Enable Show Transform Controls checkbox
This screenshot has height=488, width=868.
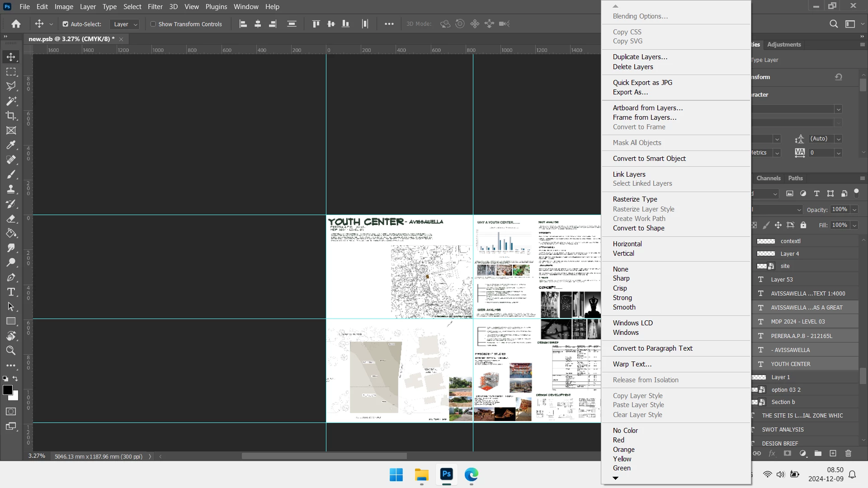[x=153, y=24]
